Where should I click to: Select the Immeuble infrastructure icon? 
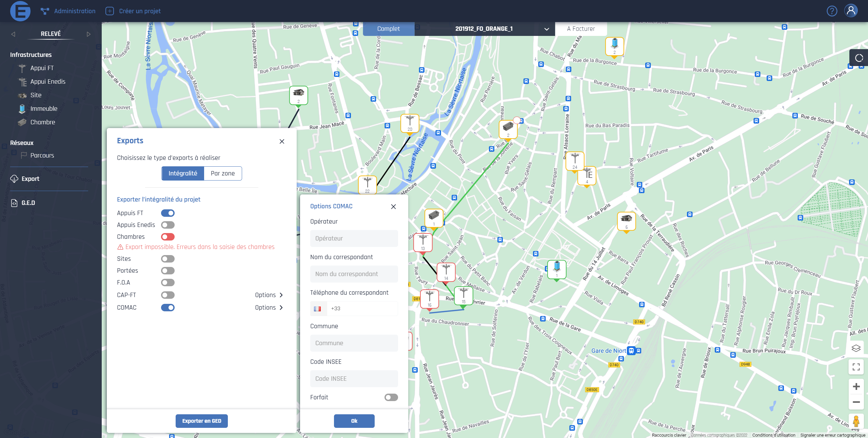coord(22,109)
